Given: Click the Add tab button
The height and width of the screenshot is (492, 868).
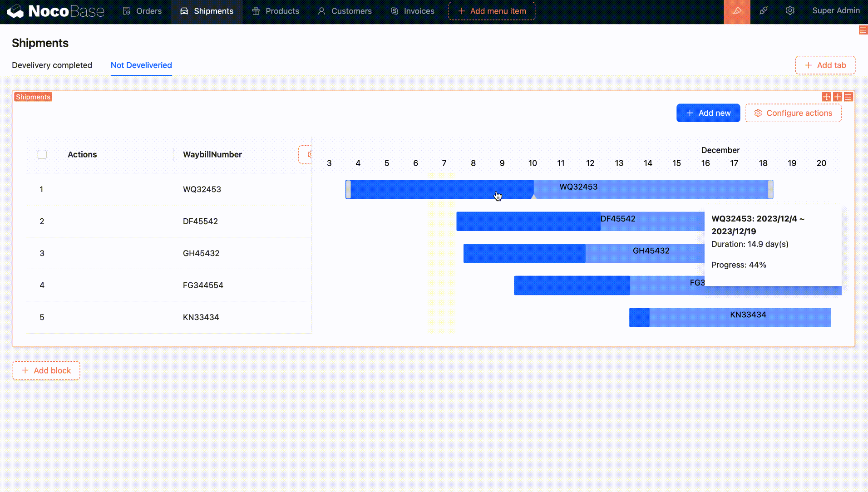Looking at the screenshot, I should (x=825, y=65).
